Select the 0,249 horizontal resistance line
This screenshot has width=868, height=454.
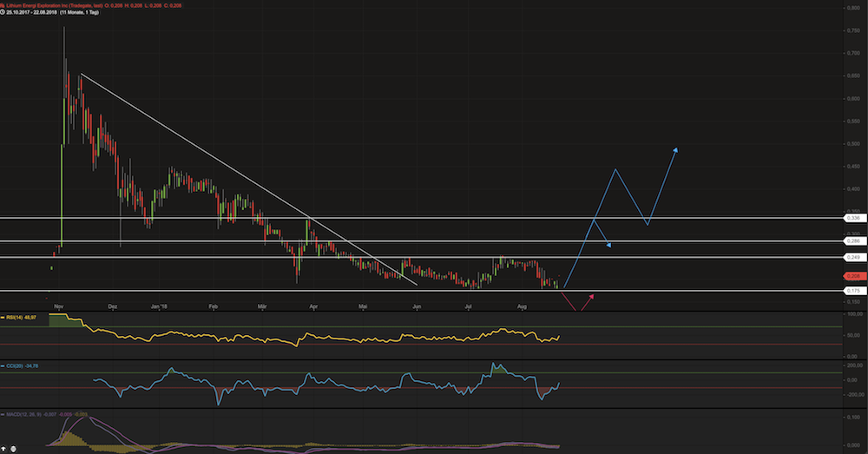(x=434, y=257)
